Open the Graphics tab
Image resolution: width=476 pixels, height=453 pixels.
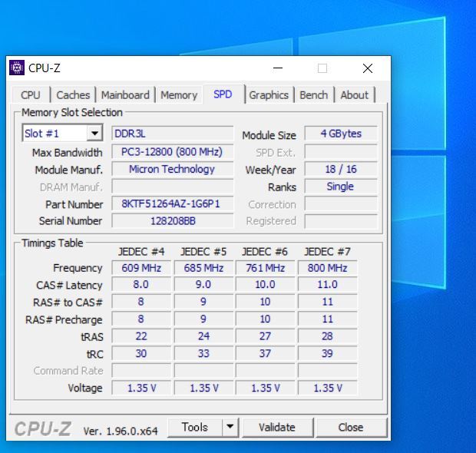(269, 95)
